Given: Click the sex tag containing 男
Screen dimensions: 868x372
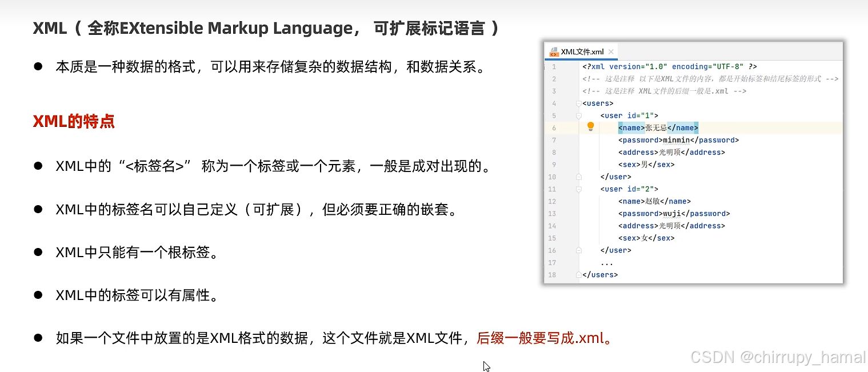Looking at the screenshot, I should (646, 165).
